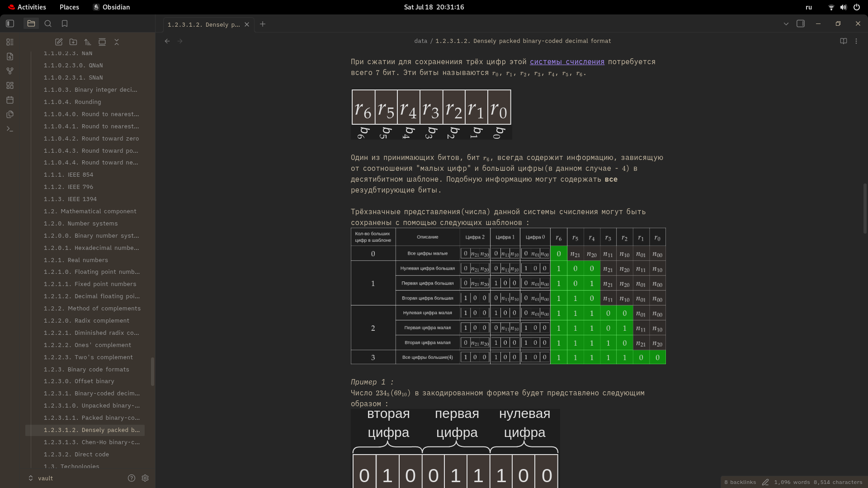The image size is (868, 488).
Task: Open the Activities overview
Action: point(27,7)
